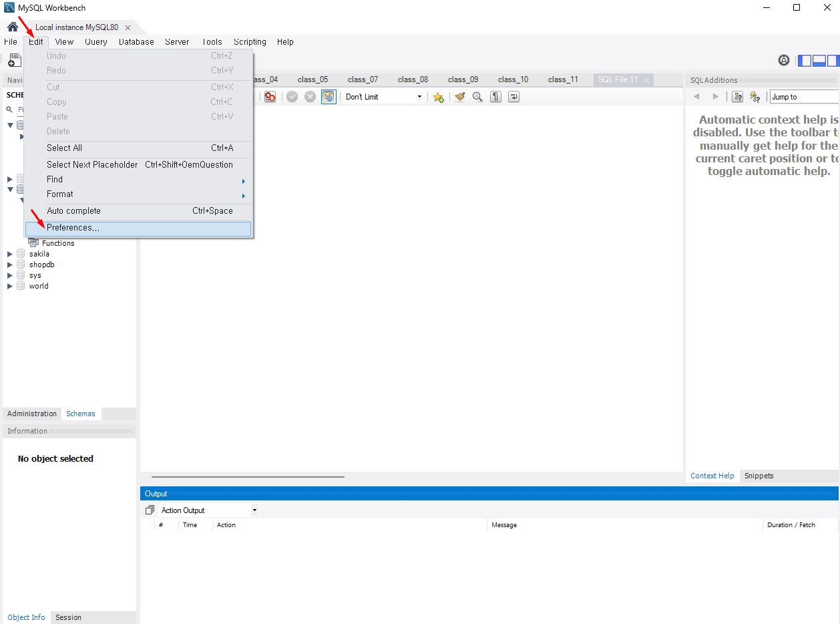Open the File menu
840x624 pixels.
coord(11,42)
